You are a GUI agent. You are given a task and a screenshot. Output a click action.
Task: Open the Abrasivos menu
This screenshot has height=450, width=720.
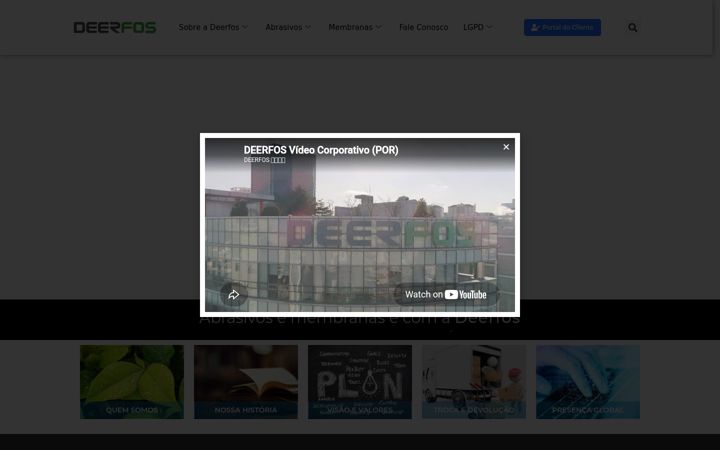coord(284,28)
